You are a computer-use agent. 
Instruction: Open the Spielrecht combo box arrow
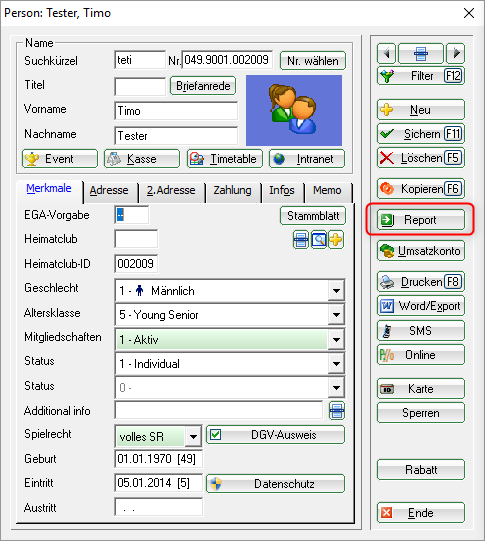(193, 437)
